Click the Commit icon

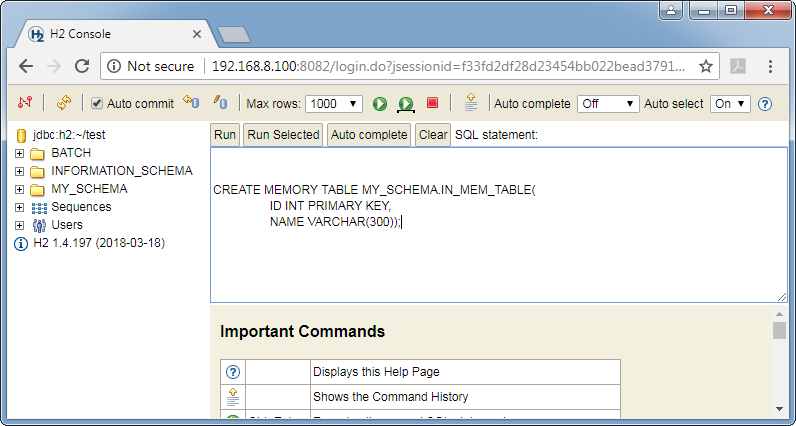[221, 103]
